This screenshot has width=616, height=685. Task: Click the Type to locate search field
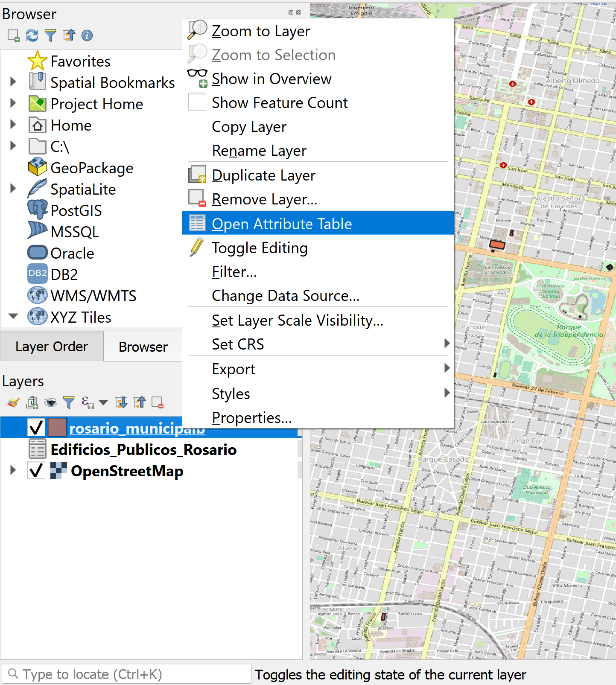coord(128,674)
